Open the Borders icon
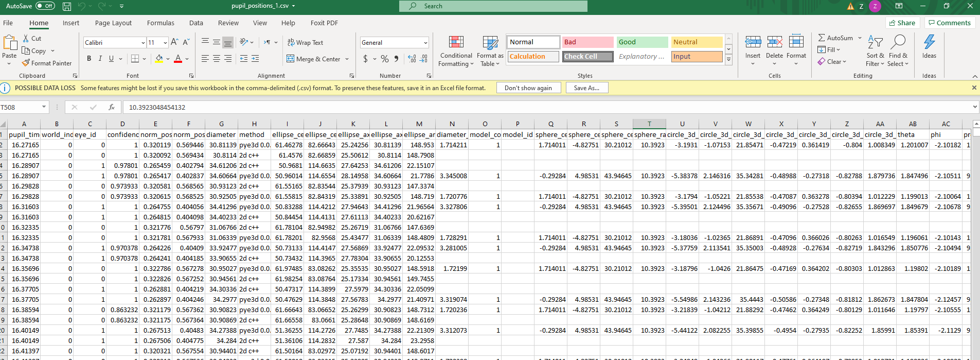 [135, 59]
